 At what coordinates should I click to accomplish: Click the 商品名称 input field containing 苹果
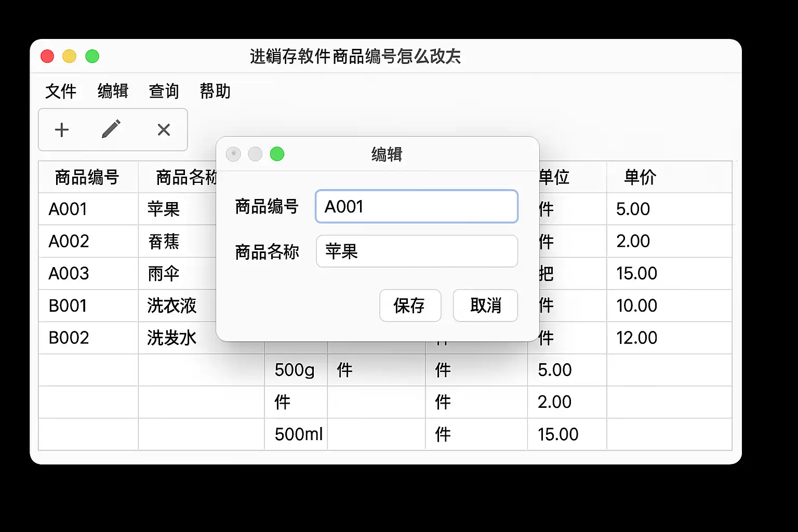click(416, 251)
